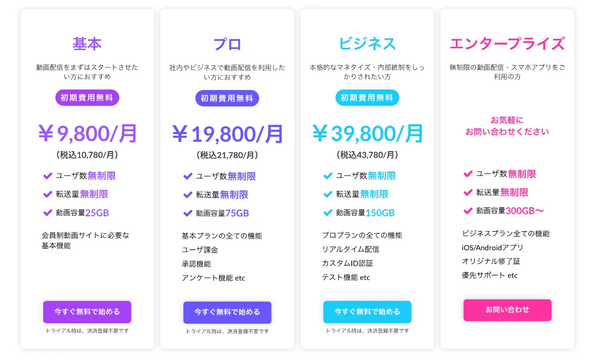The image size is (597, 364).
Task: Click the checkmark icon beside エンタープライズ ユーザ数
Action: 468,174
